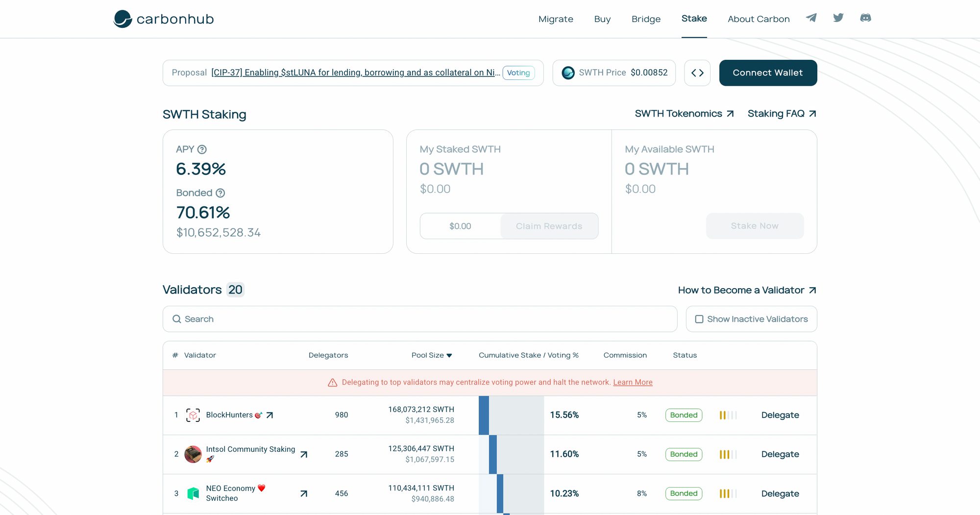Click the NEO Economy validator logo
Screen dimensions: 980x515
pos(193,493)
